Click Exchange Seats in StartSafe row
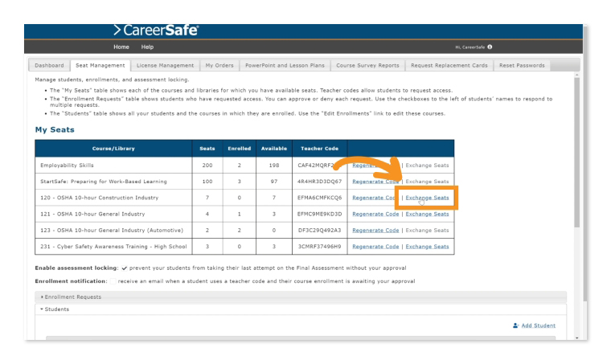Screen dimensions: 611x364 click(x=427, y=182)
